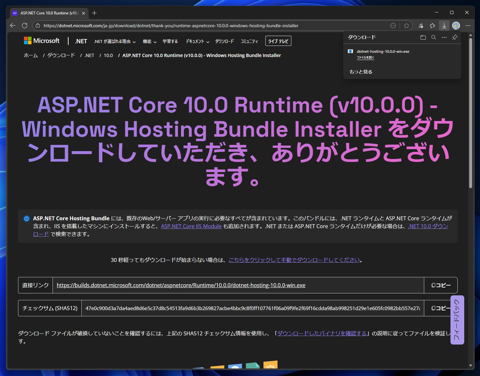Open the ダウンロード navigation item

pyautogui.click(x=224, y=41)
